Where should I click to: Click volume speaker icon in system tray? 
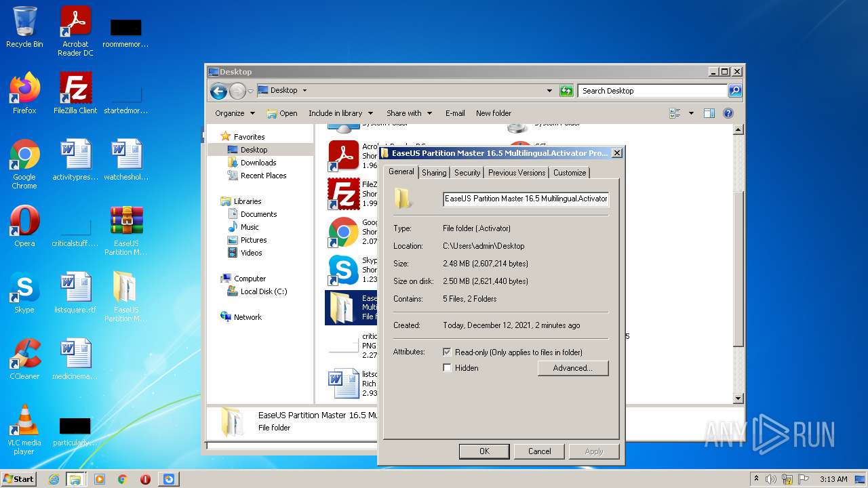[x=771, y=479]
